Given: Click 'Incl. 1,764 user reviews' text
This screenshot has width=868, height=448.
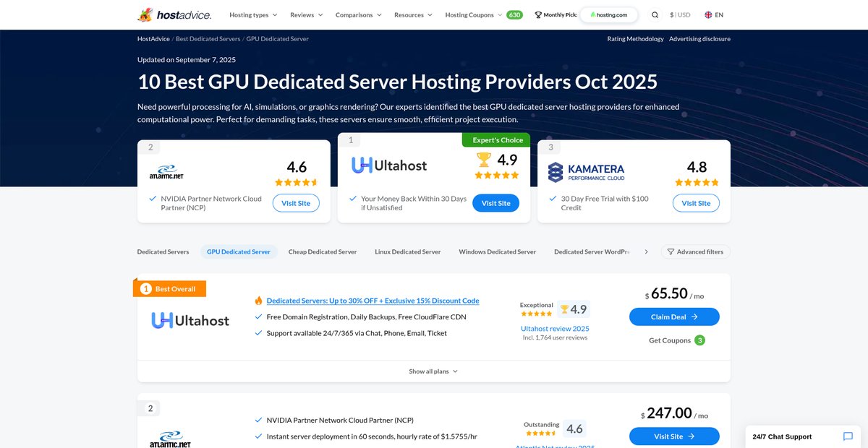Looking at the screenshot, I should (x=555, y=337).
